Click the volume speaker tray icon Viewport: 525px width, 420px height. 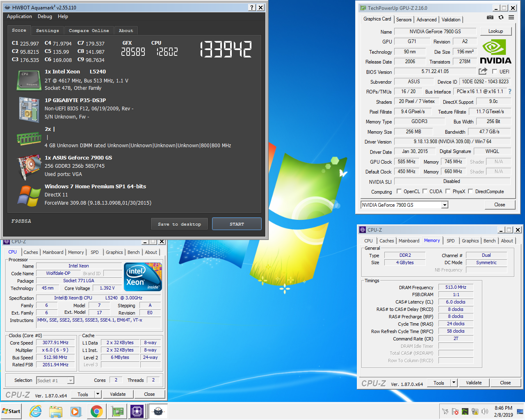(x=485, y=411)
